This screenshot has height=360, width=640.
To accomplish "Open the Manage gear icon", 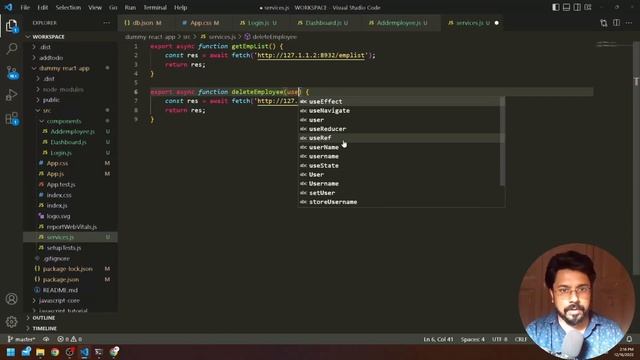I will click(x=11, y=322).
